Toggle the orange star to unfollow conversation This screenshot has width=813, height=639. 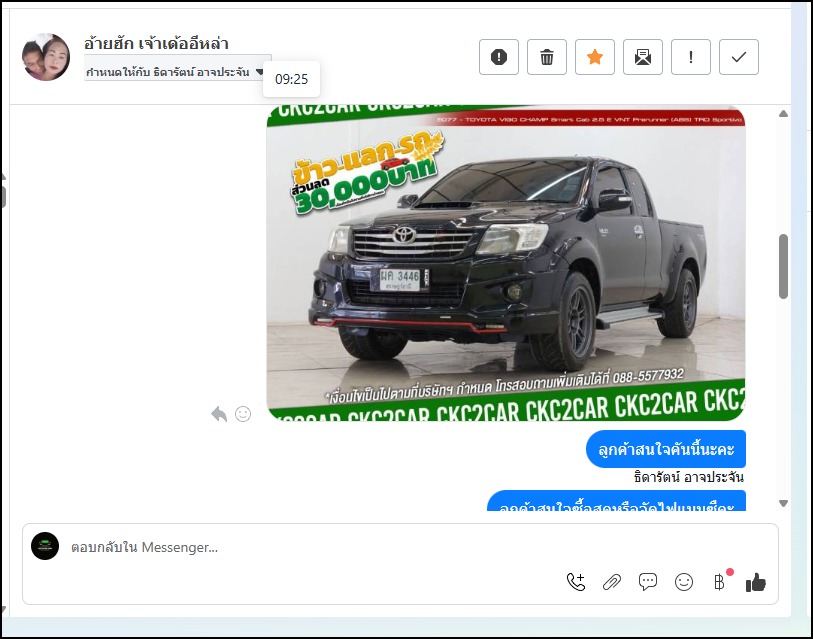pyautogui.click(x=595, y=57)
